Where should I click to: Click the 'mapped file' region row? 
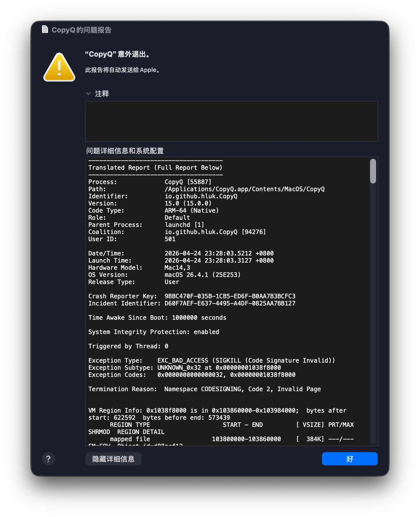(x=232, y=439)
